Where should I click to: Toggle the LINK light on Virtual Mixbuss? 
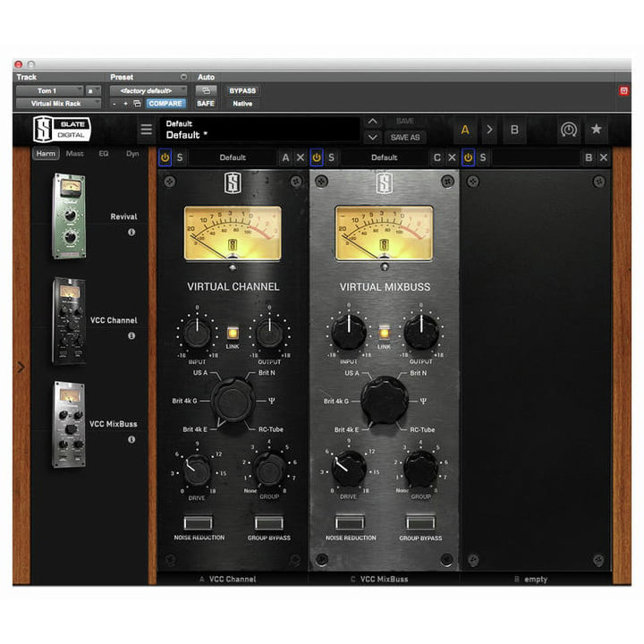[x=384, y=332]
